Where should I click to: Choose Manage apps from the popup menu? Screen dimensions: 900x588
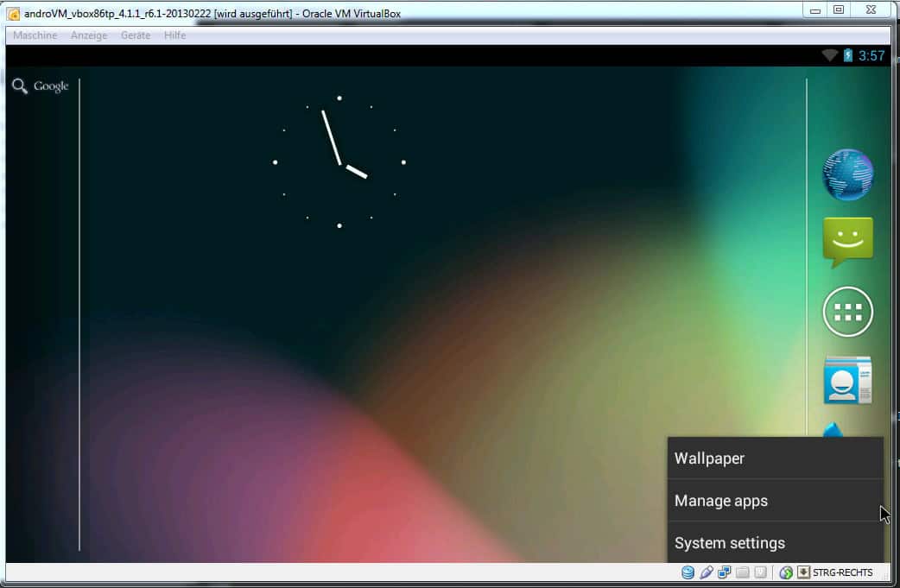point(775,501)
